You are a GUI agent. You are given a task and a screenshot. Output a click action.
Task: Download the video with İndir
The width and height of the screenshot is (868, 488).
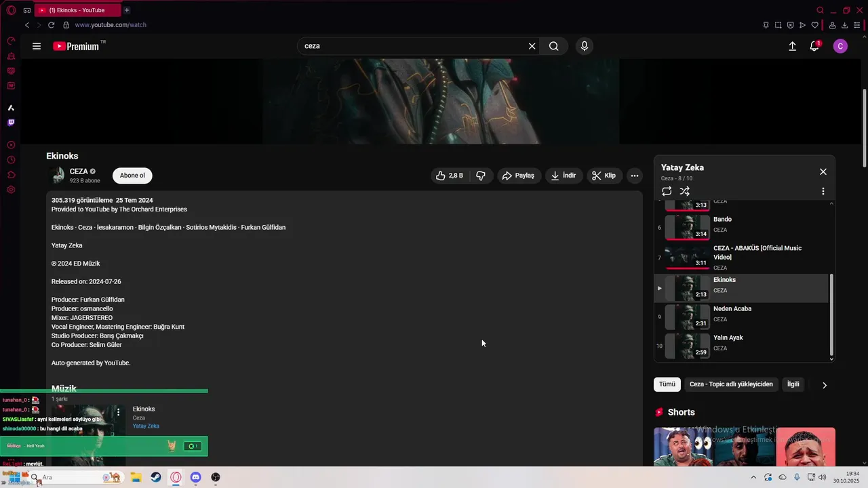coord(564,176)
